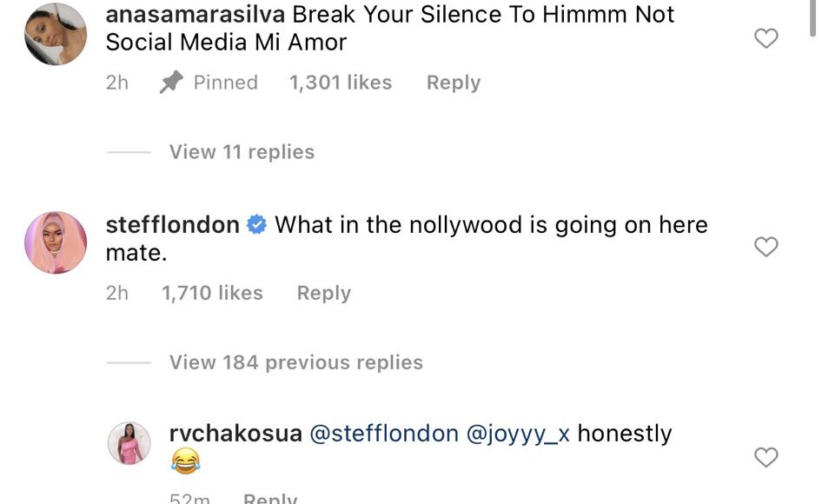Click the pin icon next to Pinned
The image size is (822, 504).
[x=169, y=83]
